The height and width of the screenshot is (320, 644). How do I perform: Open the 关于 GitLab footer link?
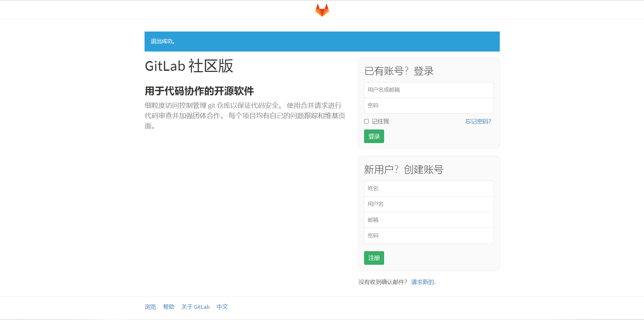[x=195, y=307]
